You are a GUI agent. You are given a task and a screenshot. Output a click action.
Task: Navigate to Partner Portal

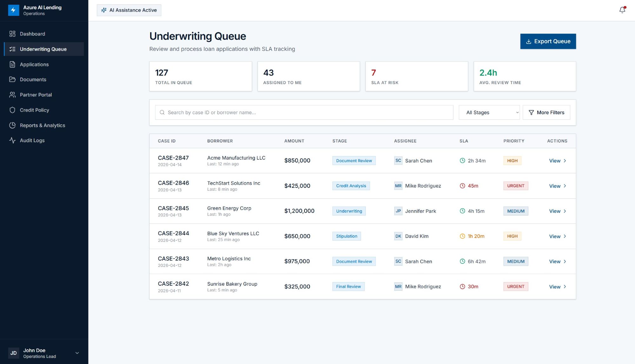pos(44,95)
